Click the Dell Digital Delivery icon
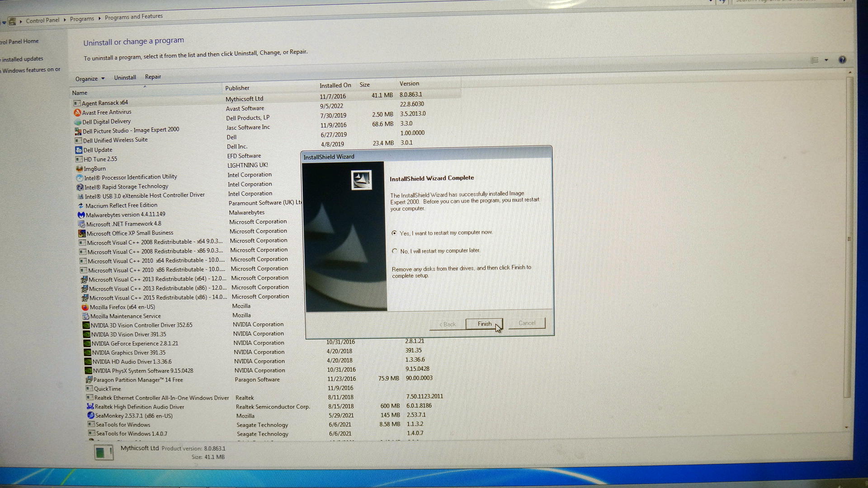Viewport: 868px width, 488px height. coord(78,122)
